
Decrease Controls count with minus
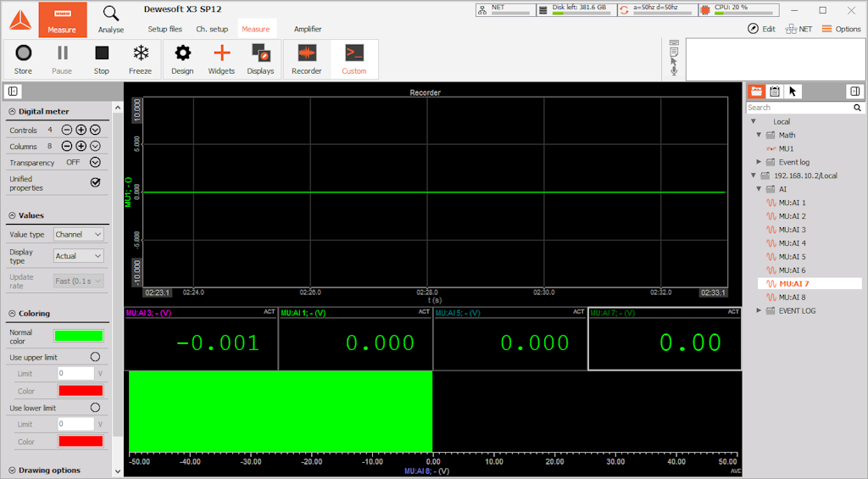[x=66, y=130]
